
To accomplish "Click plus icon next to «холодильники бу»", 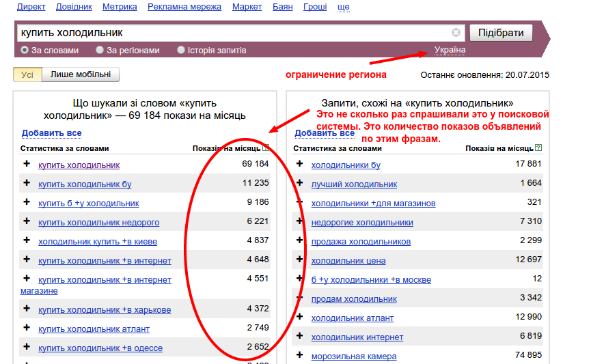I will pyautogui.click(x=299, y=164).
